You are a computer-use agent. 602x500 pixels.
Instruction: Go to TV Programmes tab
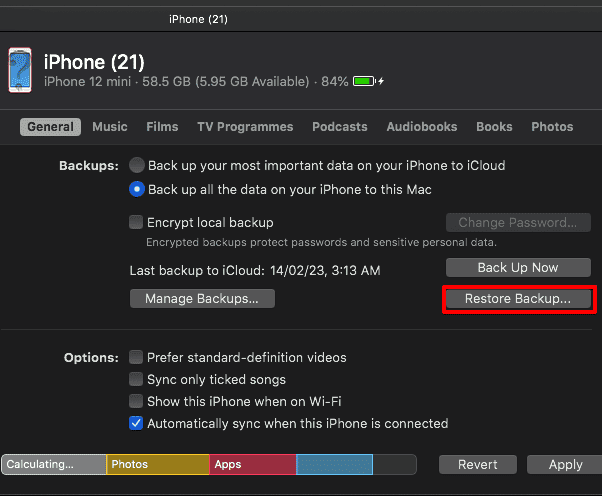pyautogui.click(x=245, y=127)
